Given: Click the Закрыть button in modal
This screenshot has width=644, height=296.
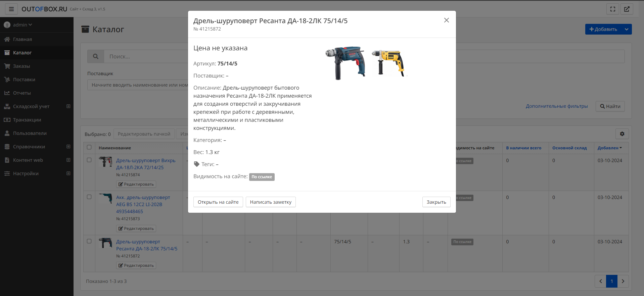Looking at the screenshot, I should tap(436, 202).
